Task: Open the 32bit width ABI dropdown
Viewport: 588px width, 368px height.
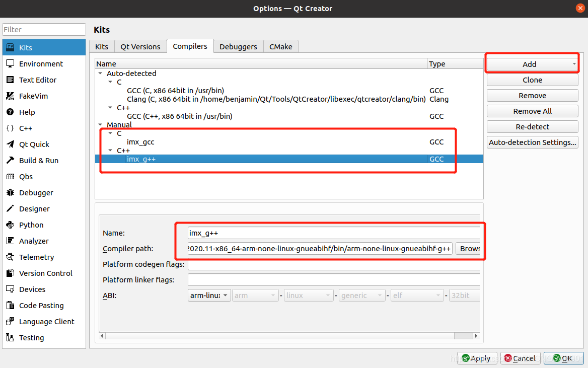Action: pyautogui.click(x=465, y=296)
